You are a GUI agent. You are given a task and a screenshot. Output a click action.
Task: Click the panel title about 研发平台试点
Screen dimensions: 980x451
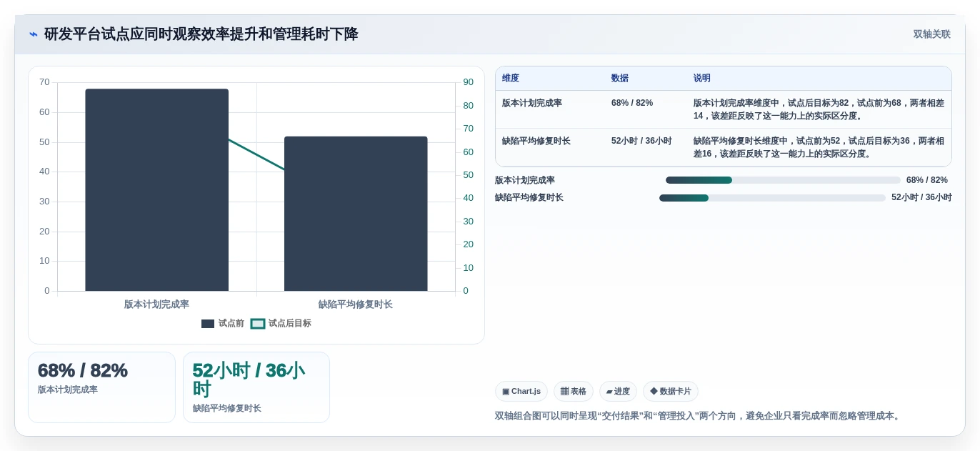(201, 34)
